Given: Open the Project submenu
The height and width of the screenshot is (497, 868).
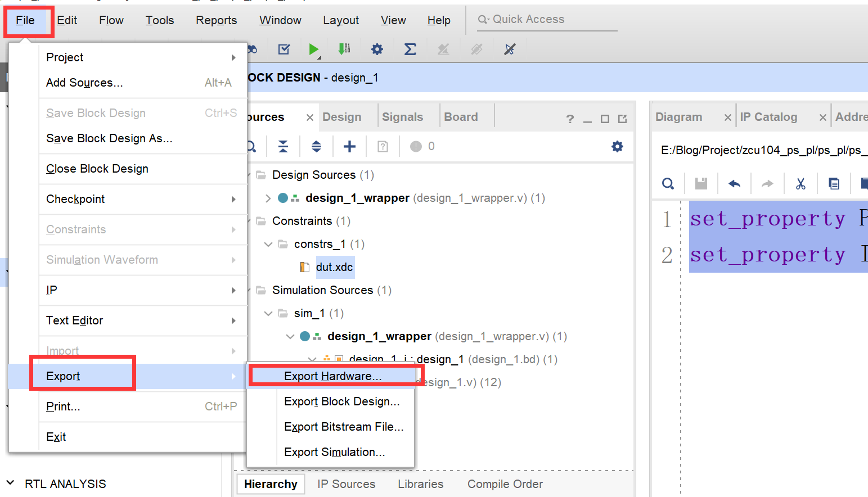Looking at the screenshot, I should pos(142,57).
